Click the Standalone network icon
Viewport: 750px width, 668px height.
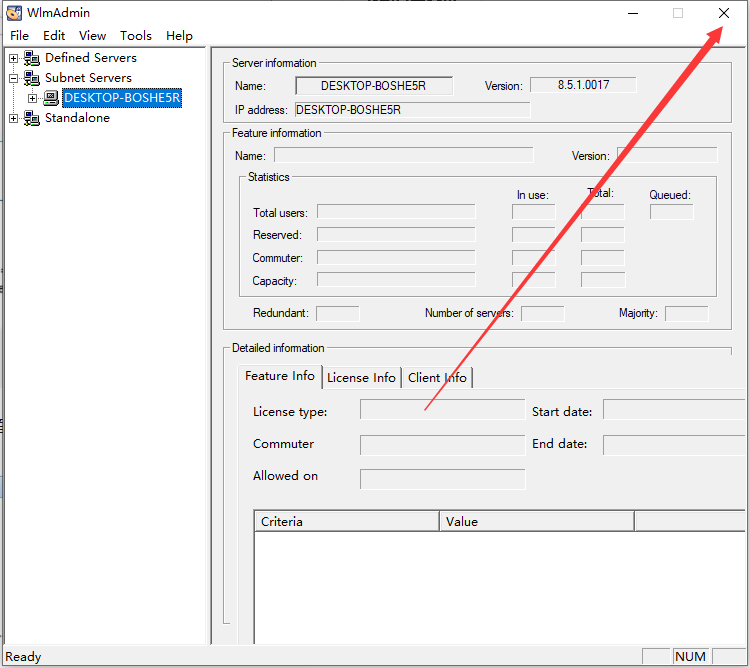tap(32, 118)
